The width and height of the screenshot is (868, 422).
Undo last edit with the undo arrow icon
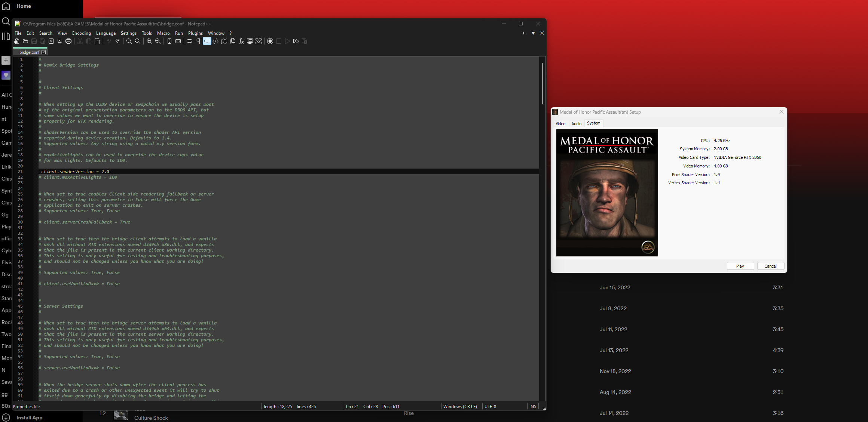point(108,41)
